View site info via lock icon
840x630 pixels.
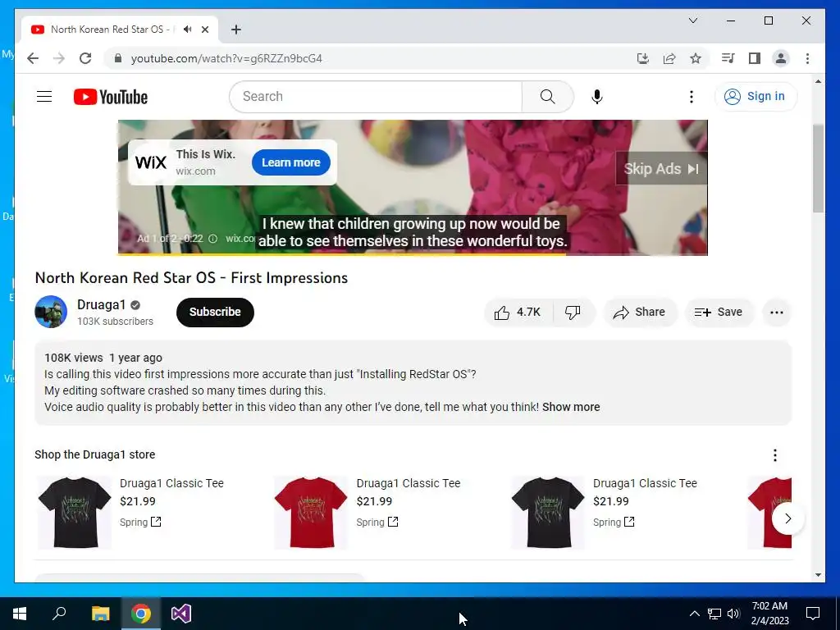click(x=118, y=58)
